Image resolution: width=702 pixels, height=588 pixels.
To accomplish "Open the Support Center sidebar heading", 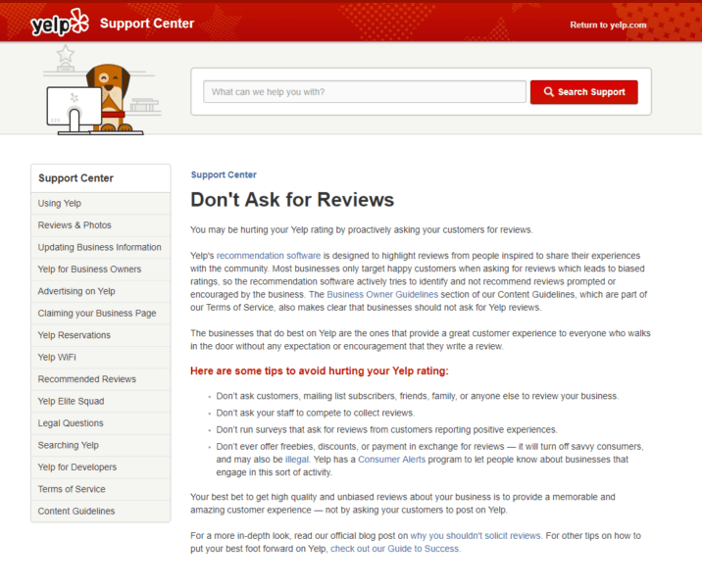I will click(75, 178).
